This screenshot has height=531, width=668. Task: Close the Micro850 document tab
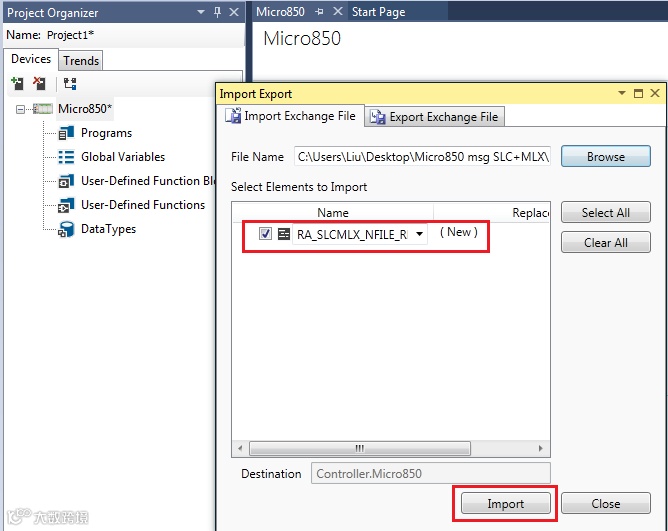[338, 12]
